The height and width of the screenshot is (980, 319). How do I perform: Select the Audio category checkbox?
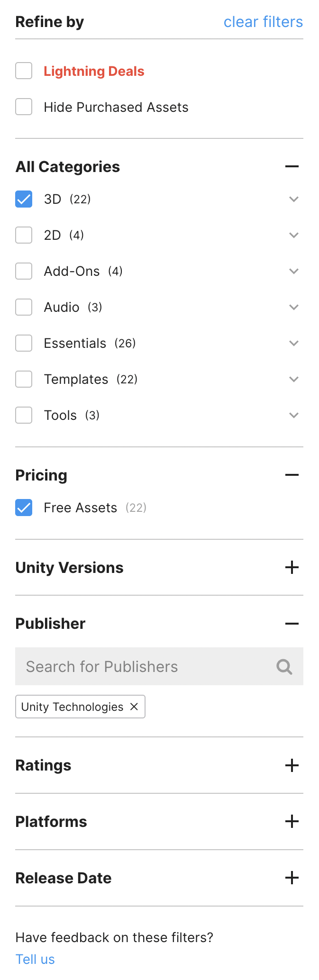tap(24, 307)
